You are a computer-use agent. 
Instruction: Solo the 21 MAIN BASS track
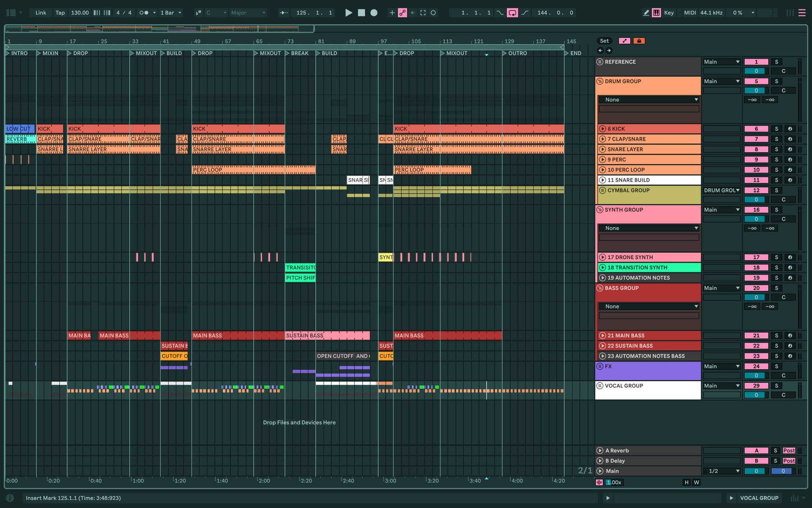[x=776, y=336]
